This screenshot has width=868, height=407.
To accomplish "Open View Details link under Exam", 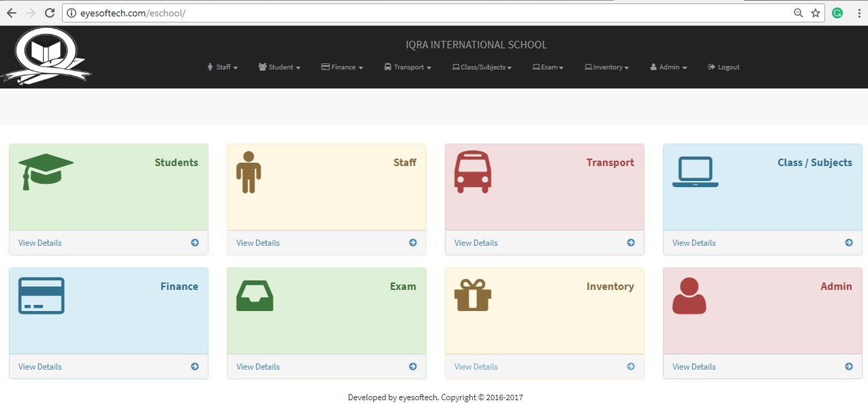I will click(x=258, y=367).
